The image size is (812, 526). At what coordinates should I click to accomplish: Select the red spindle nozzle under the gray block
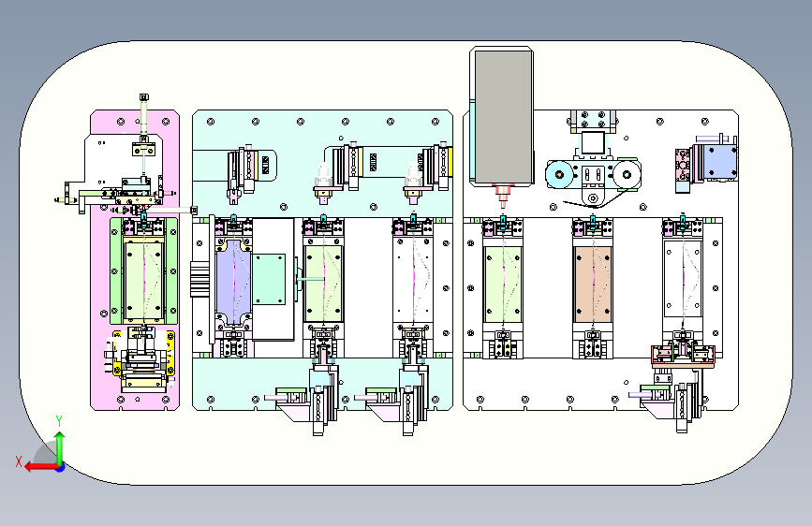pos(503,196)
